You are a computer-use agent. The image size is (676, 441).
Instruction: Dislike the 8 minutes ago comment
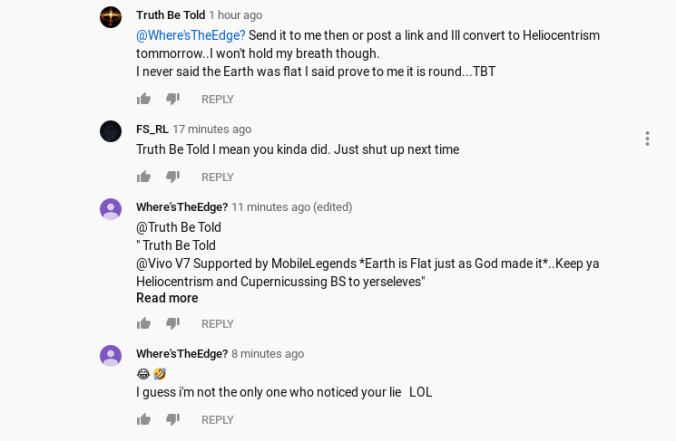pyautogui.click(x=172, y=420)
